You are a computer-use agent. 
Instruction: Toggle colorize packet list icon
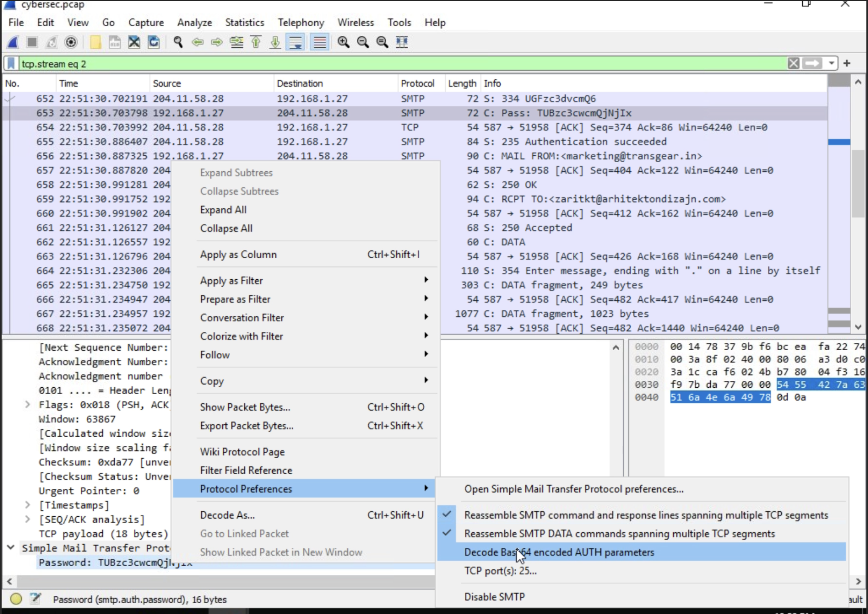tap(320, 42)
